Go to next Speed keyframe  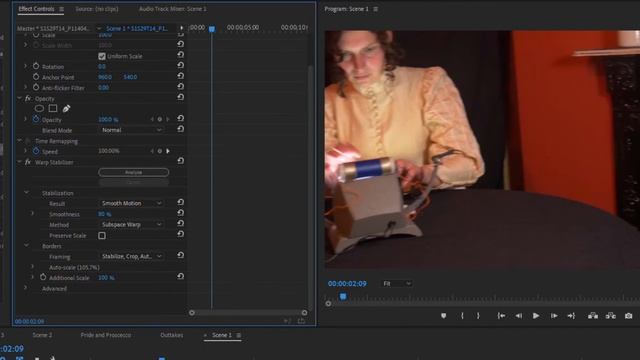[168, 151]
